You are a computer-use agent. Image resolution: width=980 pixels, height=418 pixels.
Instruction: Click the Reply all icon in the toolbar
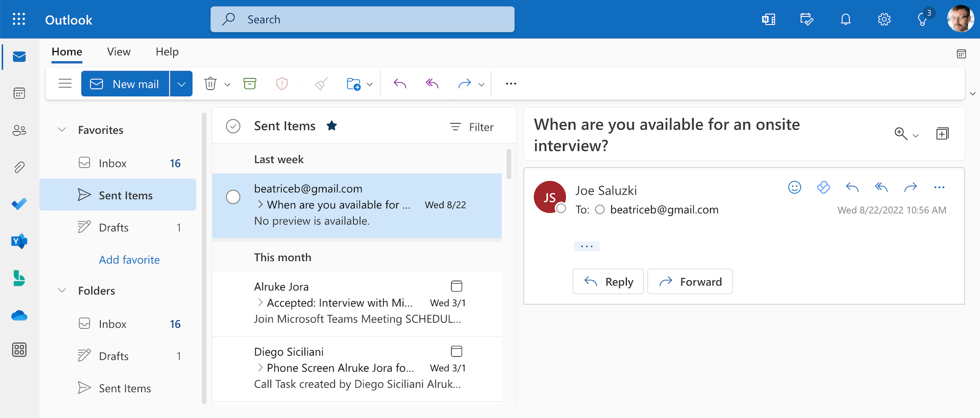click(x=432, y=84)
